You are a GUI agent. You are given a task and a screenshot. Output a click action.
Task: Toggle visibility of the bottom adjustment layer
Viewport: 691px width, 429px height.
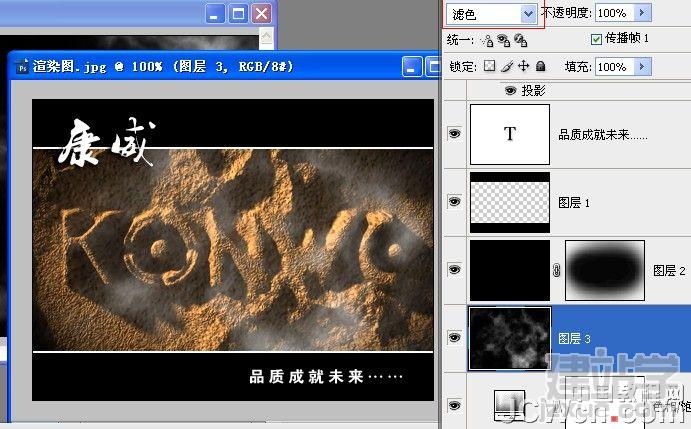(x=454, y=405)
